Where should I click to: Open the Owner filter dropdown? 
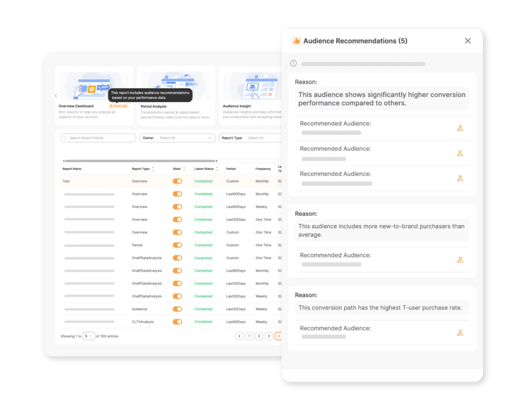click(177, 138)
